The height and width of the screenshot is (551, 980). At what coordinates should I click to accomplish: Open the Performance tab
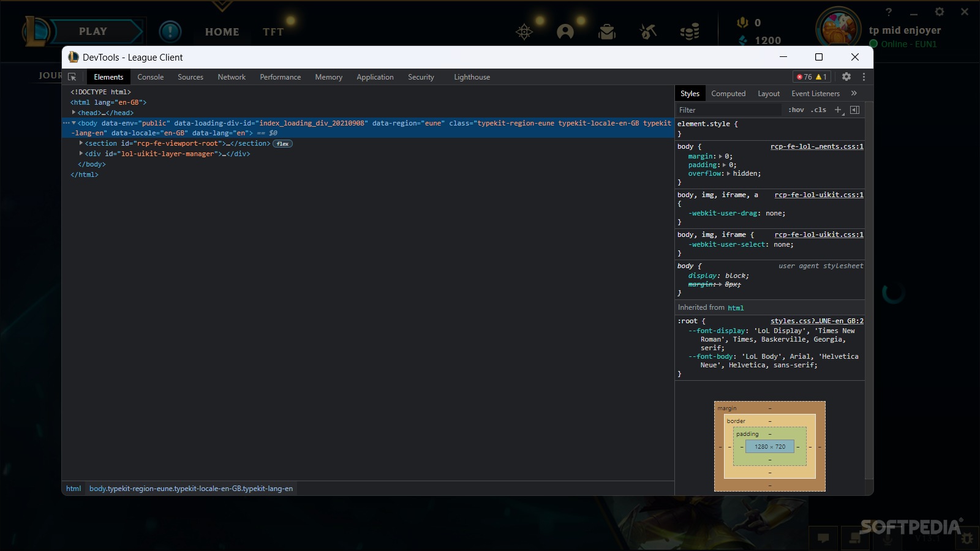(x=280, y=77)
